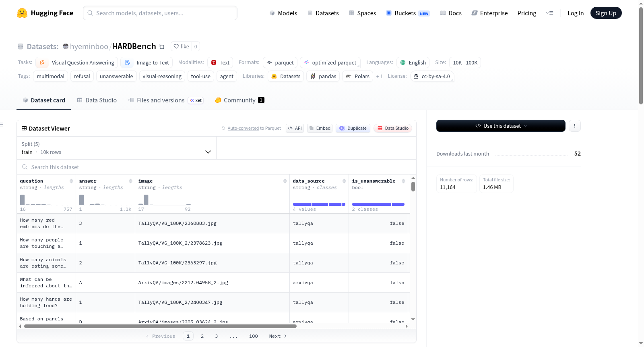Image resolution: width=644 pixels, height=347 pixels.
Task: Follow the Auto-converted link
Action: point(243,128)
